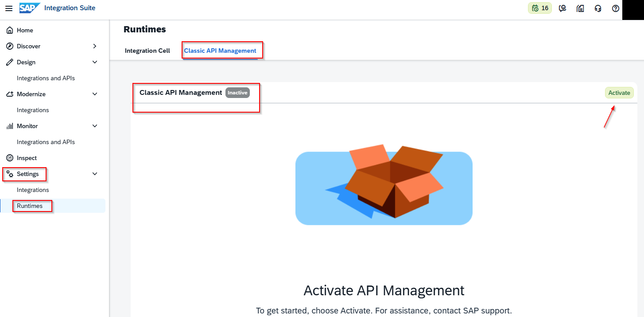The height and width of the screenshot is (317, 644).
Task: Click the SAP logo
Action: [30, 8]
